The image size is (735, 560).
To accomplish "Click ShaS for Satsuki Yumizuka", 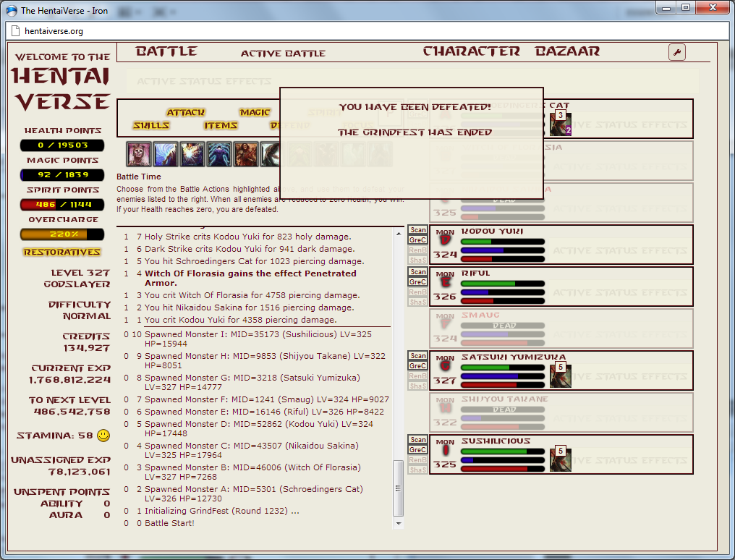I will (417, 386).
